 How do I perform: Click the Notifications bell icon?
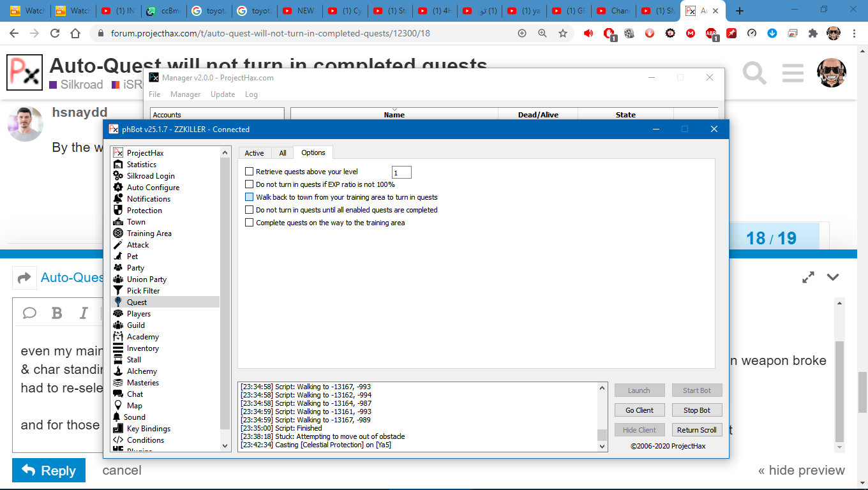[118, 199]
